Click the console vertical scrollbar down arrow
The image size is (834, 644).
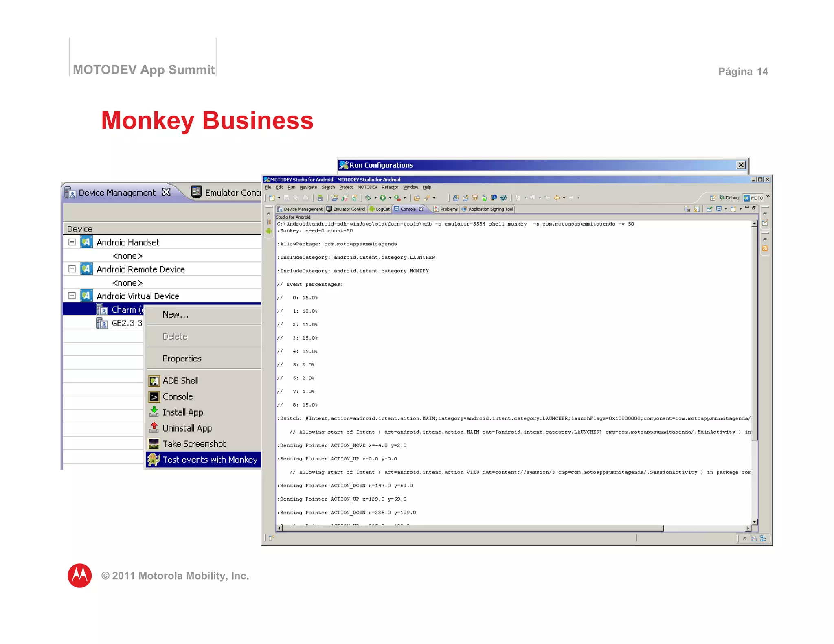754,521
